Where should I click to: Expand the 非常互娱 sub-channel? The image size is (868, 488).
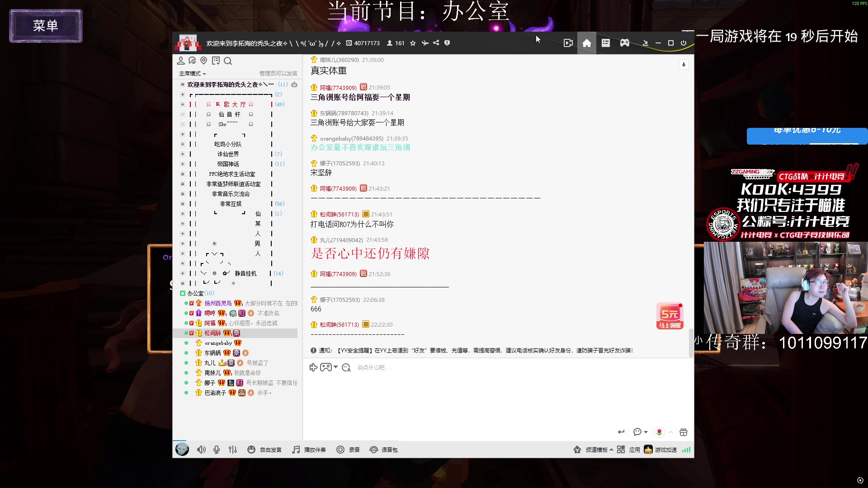pyautogui.click(x=183, y=204)
